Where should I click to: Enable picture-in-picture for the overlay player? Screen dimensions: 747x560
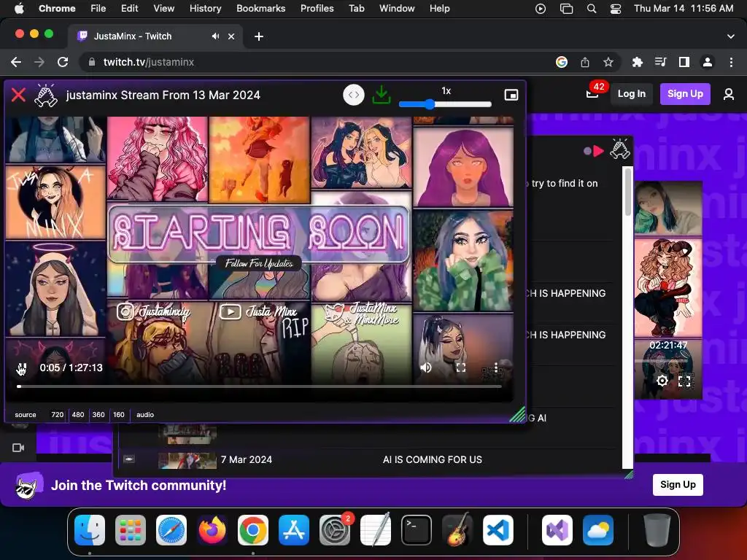[x=511, y=95]
